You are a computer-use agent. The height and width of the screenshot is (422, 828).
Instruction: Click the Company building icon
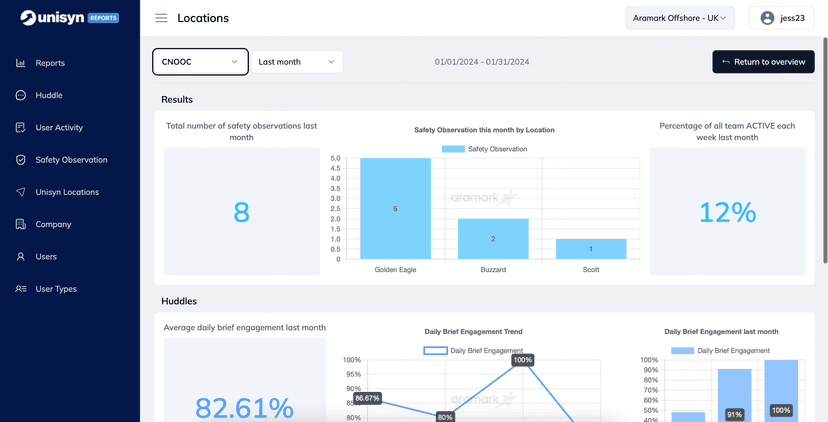21,224
